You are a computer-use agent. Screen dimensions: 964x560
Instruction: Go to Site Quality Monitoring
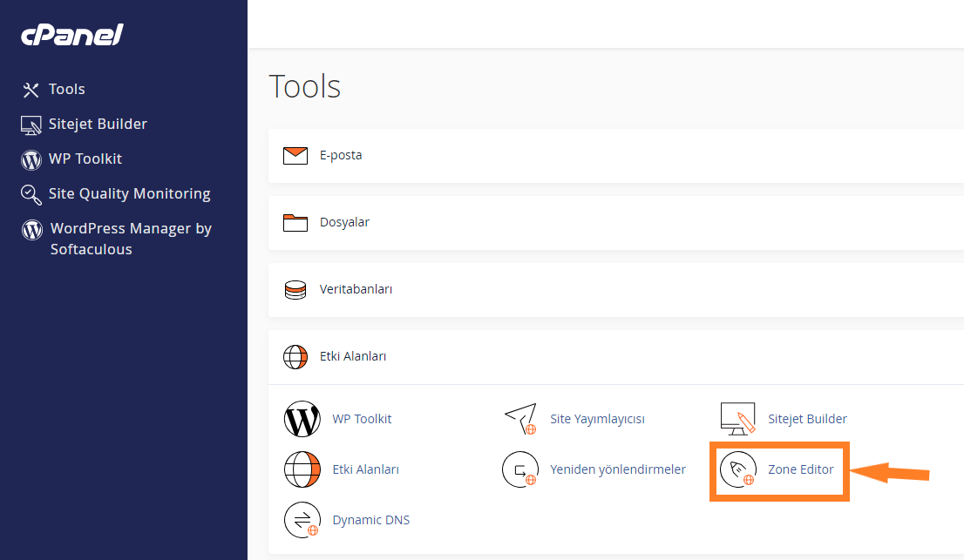click(129, 194)
